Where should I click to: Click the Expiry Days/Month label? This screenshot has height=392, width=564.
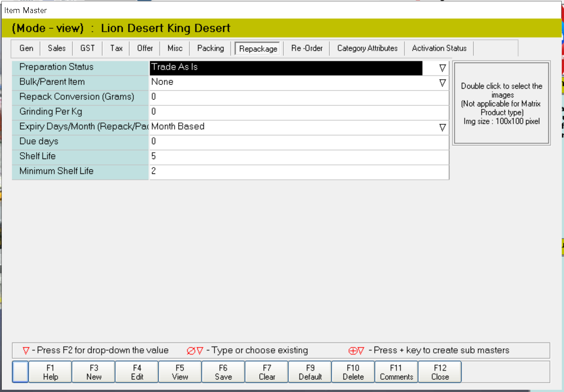coord(84,127)
